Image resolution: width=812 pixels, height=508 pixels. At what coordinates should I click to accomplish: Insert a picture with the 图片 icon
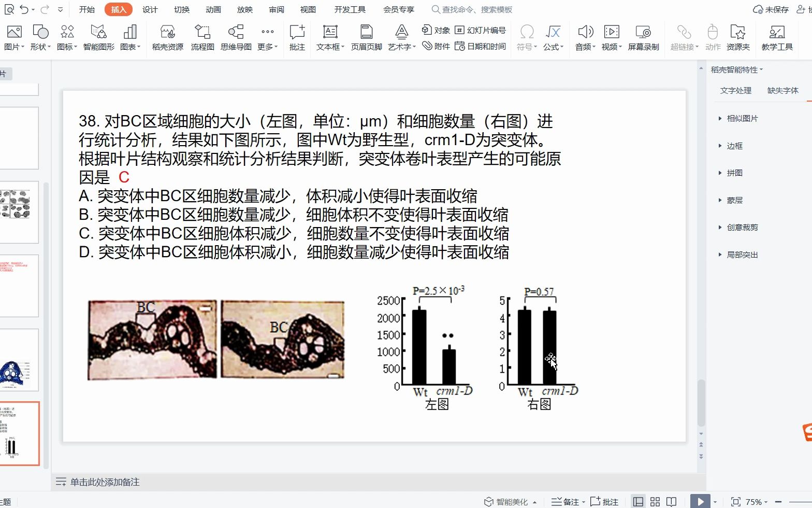point(14,38)
